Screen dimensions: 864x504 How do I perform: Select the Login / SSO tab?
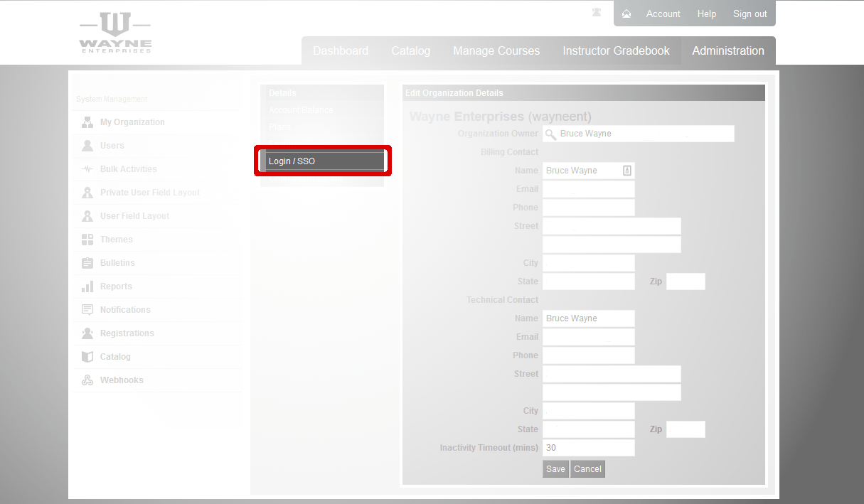coord(322,160)
